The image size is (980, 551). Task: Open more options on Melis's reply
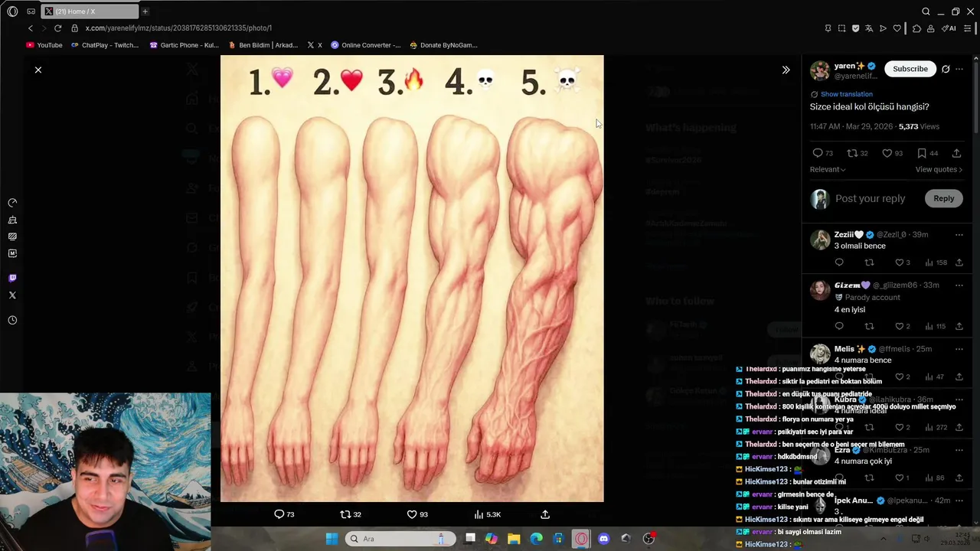pyautogui.click(x=959, y=349)
